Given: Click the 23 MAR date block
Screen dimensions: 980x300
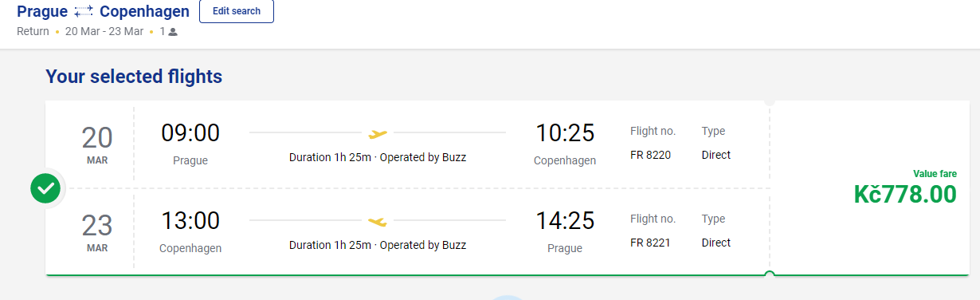Looking at the screenshot, I should click(x=97, y=232).
